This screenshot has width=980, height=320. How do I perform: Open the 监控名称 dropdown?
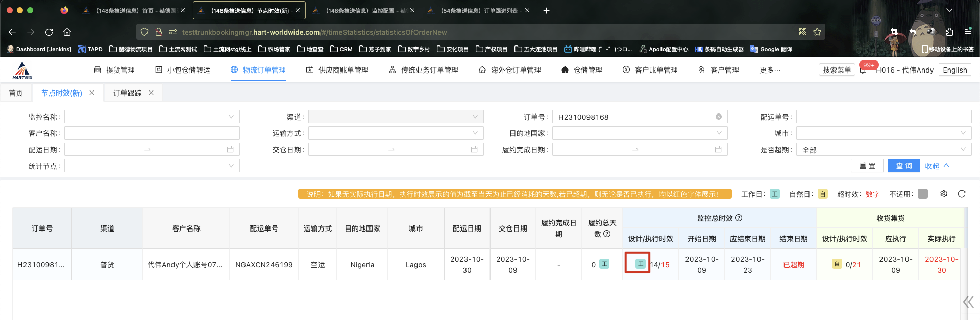tap(152, 117)
